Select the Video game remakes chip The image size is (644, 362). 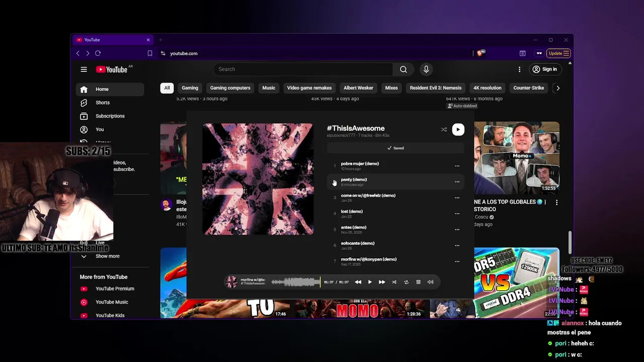[309, 88]
